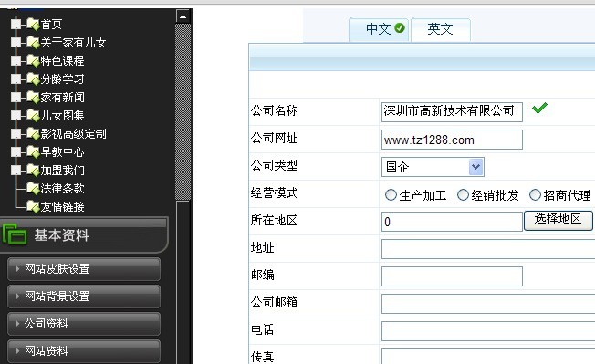Click into the 公司网址 input field
The width and height of the screenshot is (595, 364).
coord(452,140)
